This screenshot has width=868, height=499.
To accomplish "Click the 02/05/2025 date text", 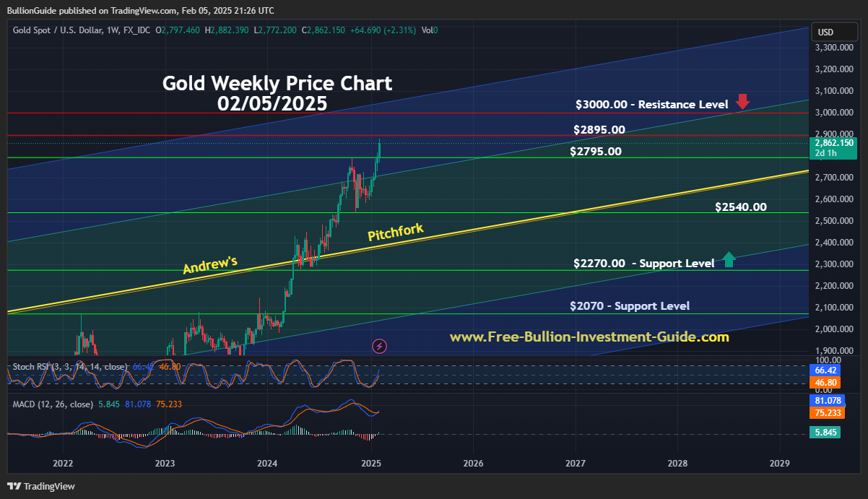I will (x=272, y=103).
